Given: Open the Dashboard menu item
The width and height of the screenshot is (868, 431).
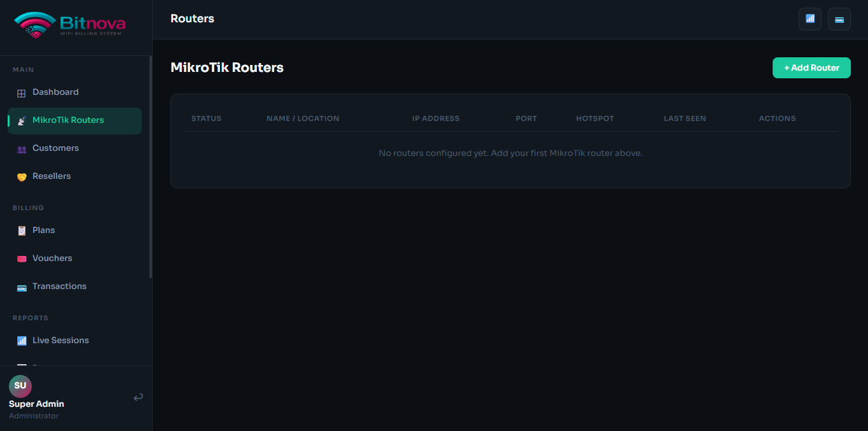Looking at the screenshot, I should (x=74, y=92).
